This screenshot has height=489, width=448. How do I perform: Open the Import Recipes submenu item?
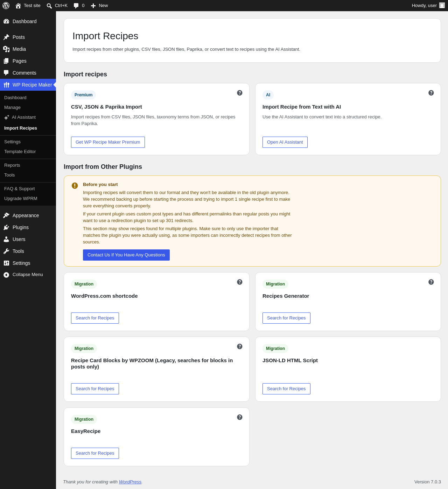pyautogui.click(x=28, y=128)
